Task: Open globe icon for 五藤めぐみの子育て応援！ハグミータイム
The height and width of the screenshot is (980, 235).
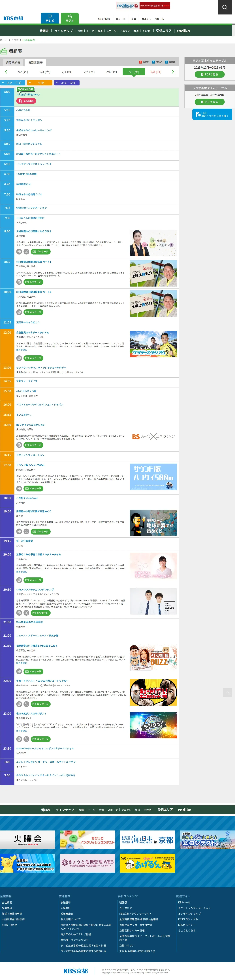Action: [19, 580]
